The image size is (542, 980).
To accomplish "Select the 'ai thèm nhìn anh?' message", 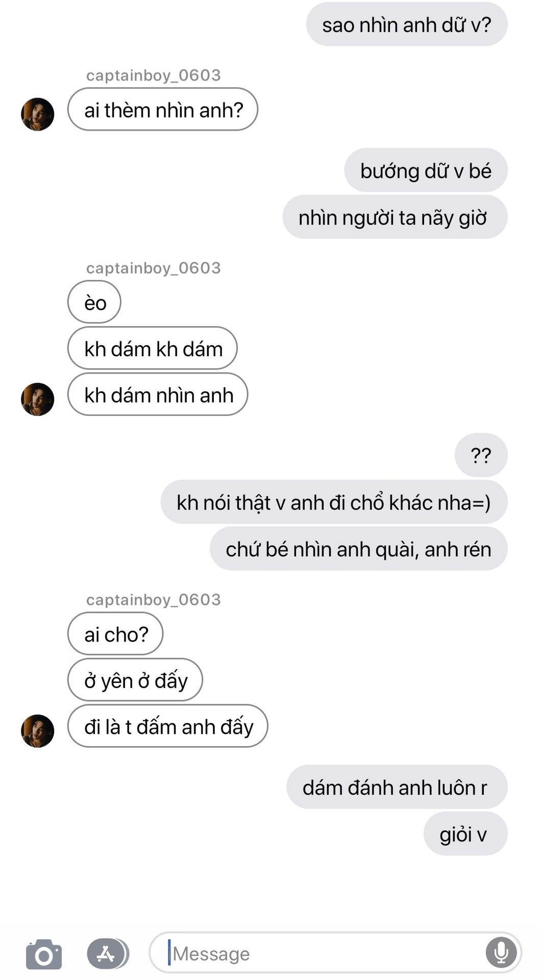I will pos(163,109).
